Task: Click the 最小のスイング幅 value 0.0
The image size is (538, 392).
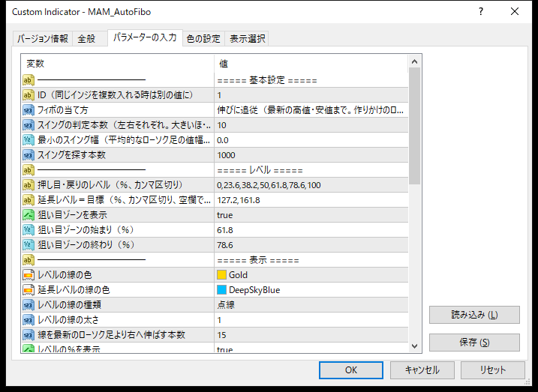Action: pos(311,140)
